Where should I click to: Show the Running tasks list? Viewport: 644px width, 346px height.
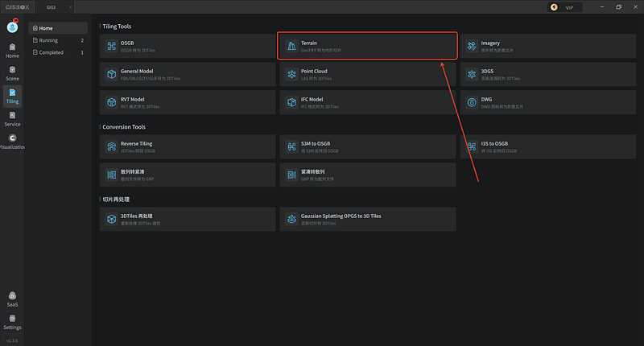coord(58,40)
